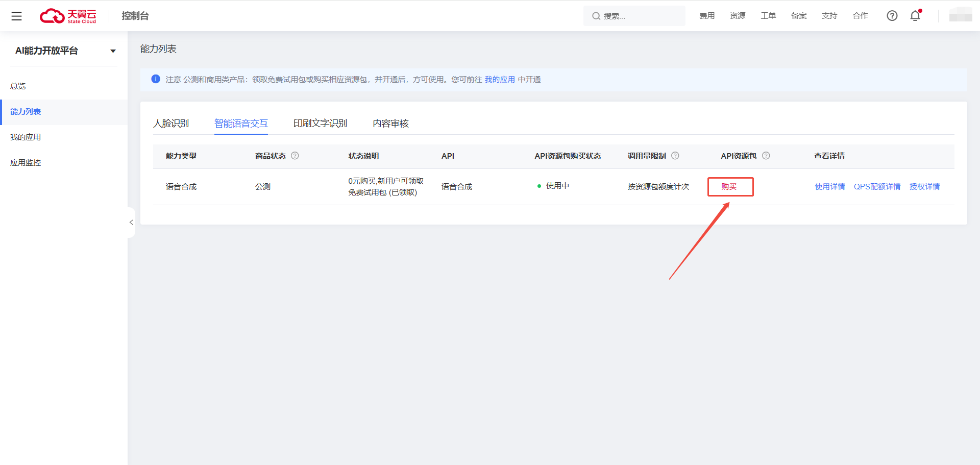980x465 pixels.
Task: Click the search magnifier icon
Action: coord(596,16)
